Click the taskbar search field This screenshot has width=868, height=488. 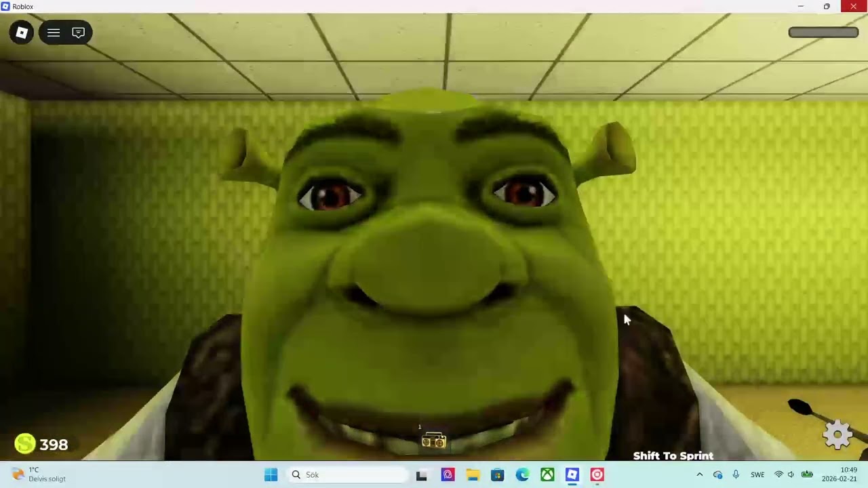click(x=349, y=474)
